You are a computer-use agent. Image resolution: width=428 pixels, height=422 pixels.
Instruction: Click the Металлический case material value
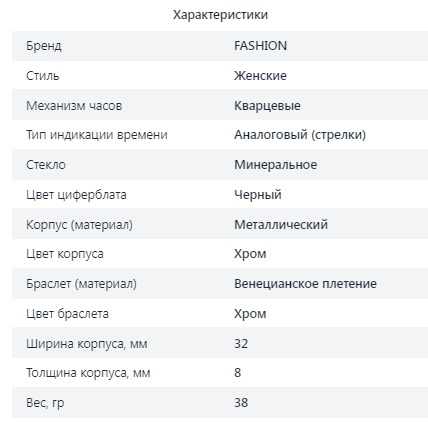281,225
